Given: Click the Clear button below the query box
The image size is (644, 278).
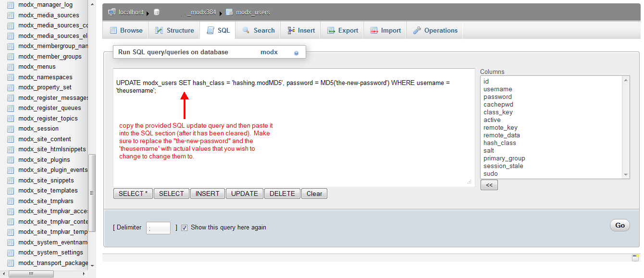Looking at the screenshot, I should coord(314,193).
